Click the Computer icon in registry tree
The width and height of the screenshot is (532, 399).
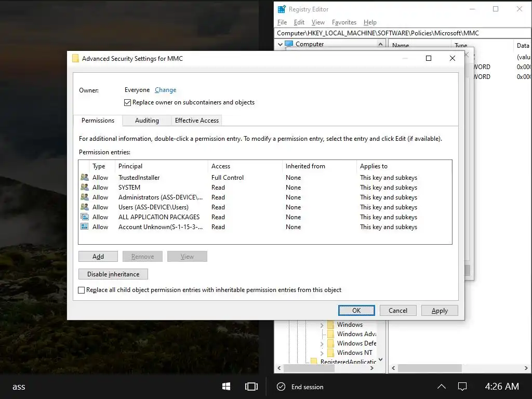pyautogui.click(x=289, y=44)
